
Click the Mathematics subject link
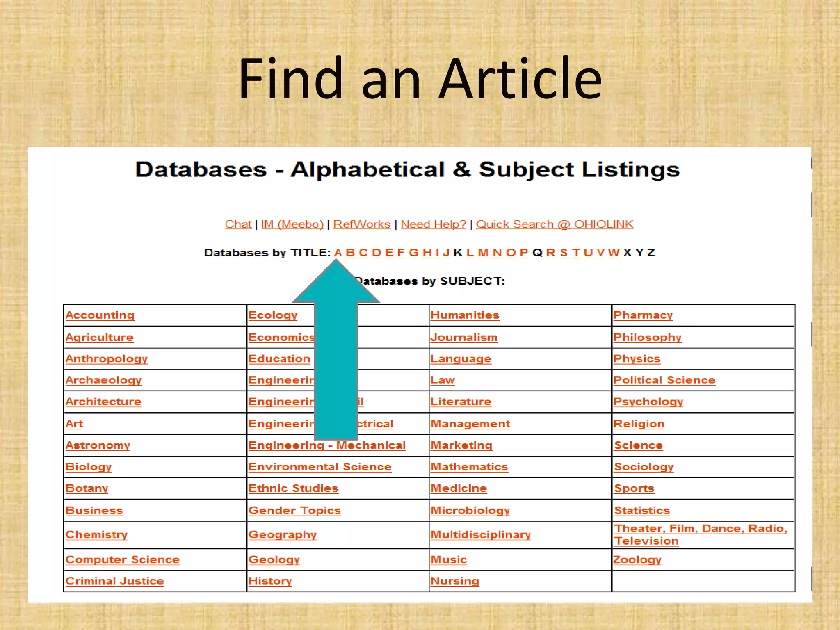(x=469, y=467)
